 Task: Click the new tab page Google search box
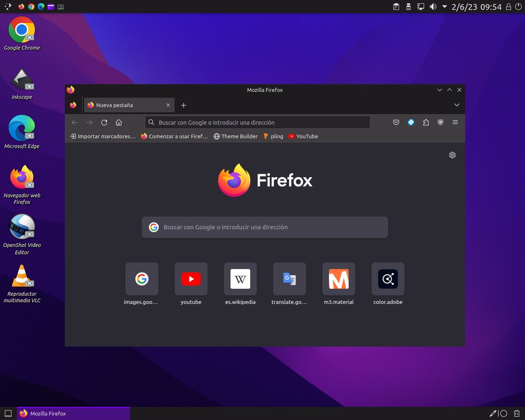tap(265, 227)
